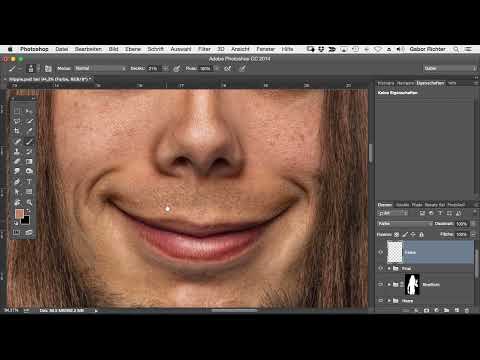Screen dimensions: 480x360
Task: Open the Fluss flow slider arrow
Action: point(217,68)
